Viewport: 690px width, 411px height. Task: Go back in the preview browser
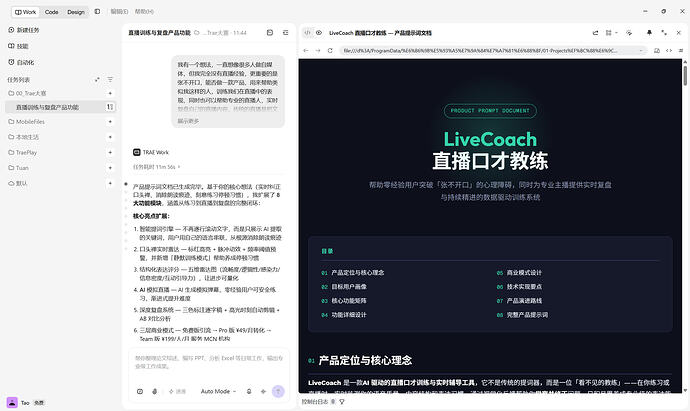pyautogui.click(x=306, y=51)
